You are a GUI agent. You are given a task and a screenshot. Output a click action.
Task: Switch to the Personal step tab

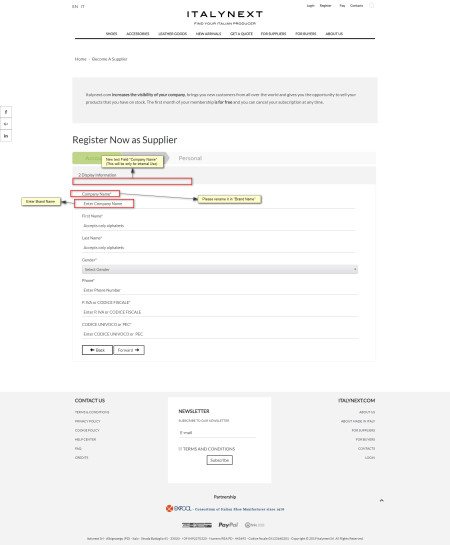coord(190,158)
